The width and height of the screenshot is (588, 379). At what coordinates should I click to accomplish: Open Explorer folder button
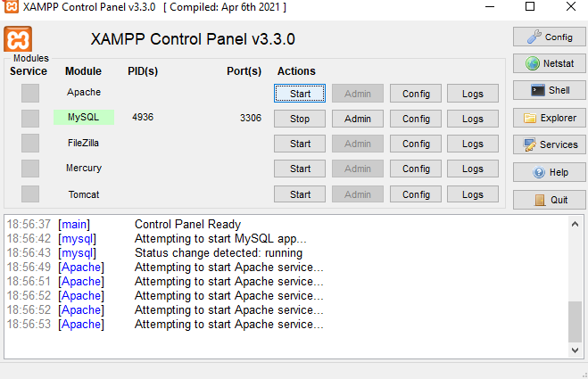[x=548, y=118]
